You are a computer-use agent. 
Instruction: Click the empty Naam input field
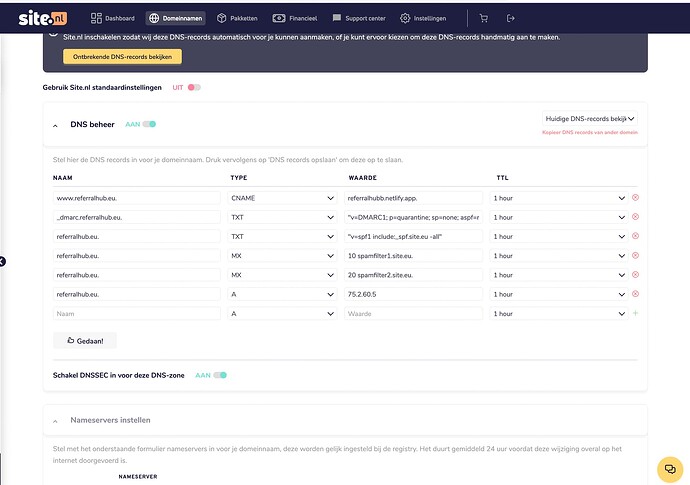coord(136,314)
